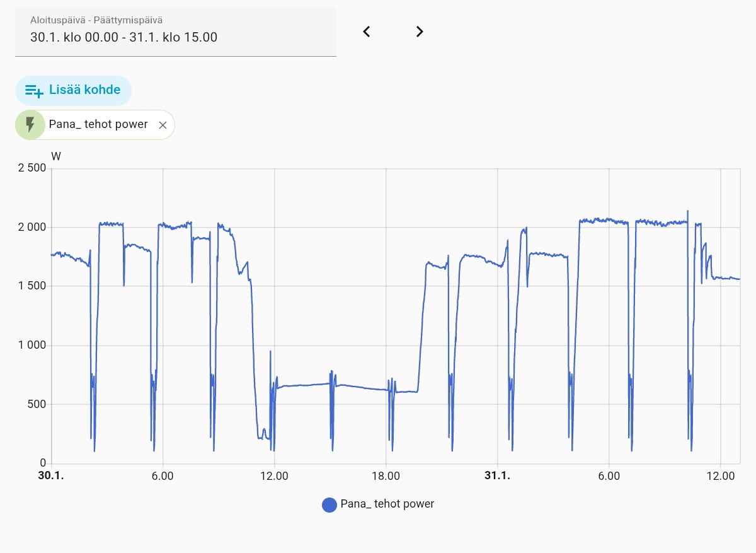The height and width of the screenshot is (553, 756).
Task: Click the lightning bolt icon on the chip
Action: [30, 125]
